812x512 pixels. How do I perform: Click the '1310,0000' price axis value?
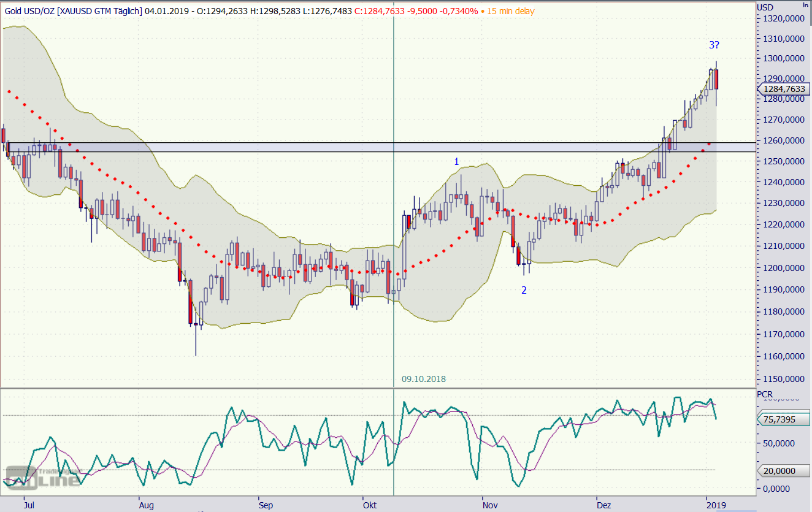coord(784,39)
